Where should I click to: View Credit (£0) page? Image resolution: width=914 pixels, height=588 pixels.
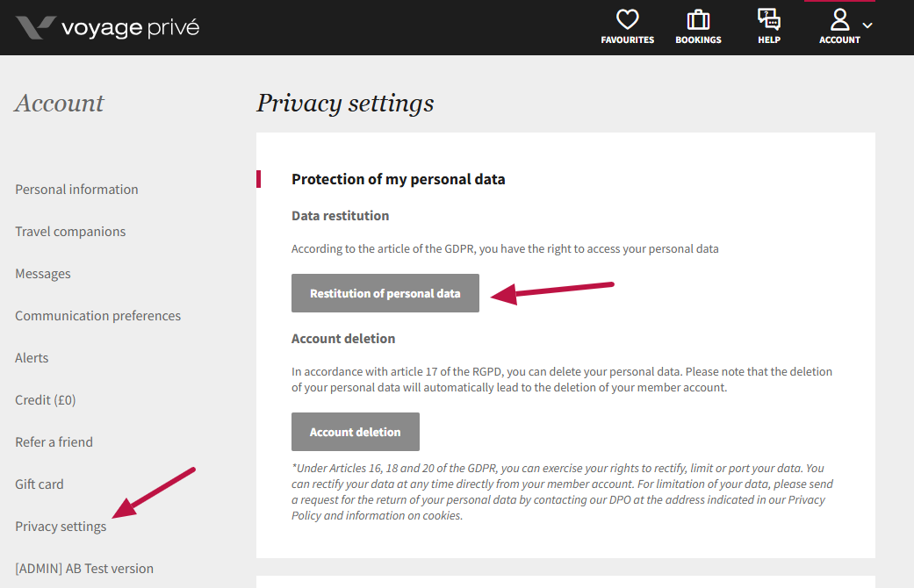point(46,400)
